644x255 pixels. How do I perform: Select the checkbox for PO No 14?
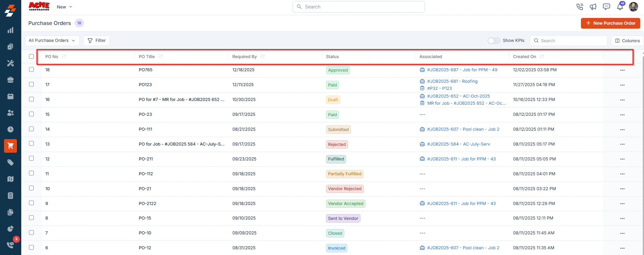[31, 129]
